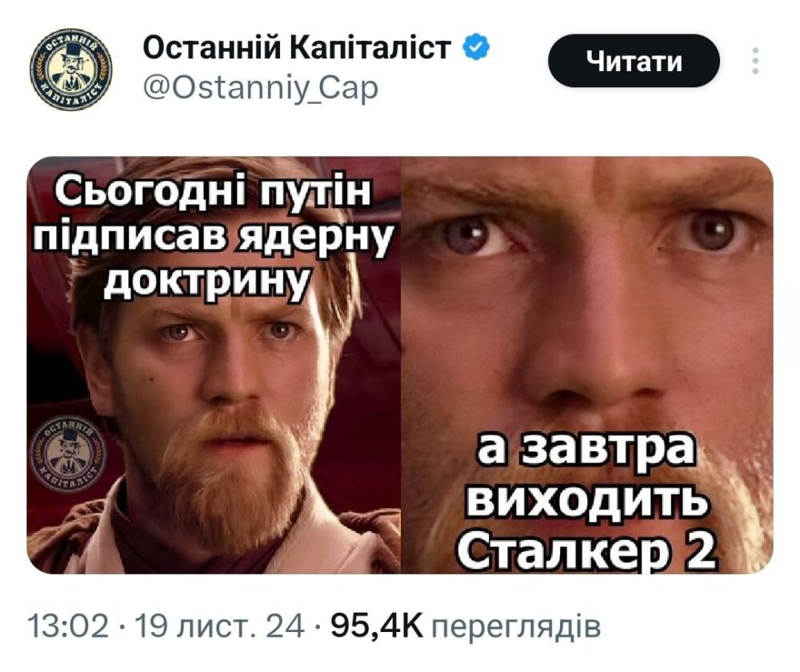Click the caption 'Сьогодні путін підписав ядерну доктрину'
This screenshot has height=672, width=800.
coord(213,236)
